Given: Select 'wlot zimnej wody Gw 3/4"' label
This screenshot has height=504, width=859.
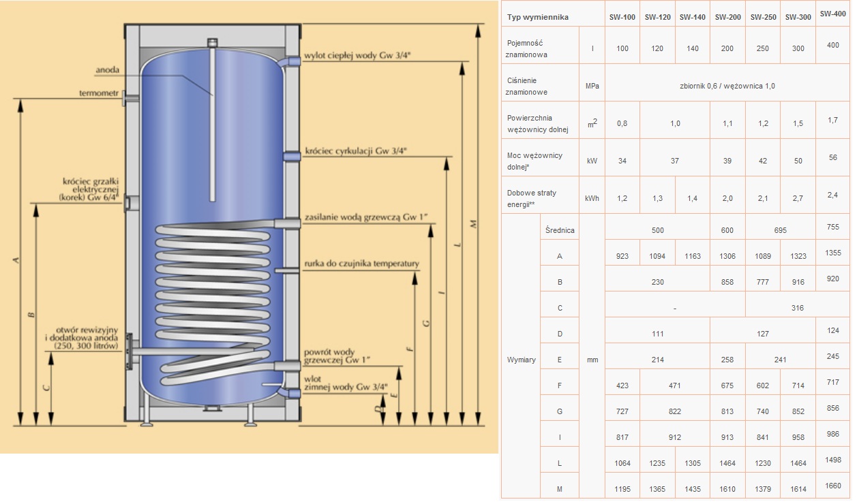Looking at the screenshot, I should [346, 383].
